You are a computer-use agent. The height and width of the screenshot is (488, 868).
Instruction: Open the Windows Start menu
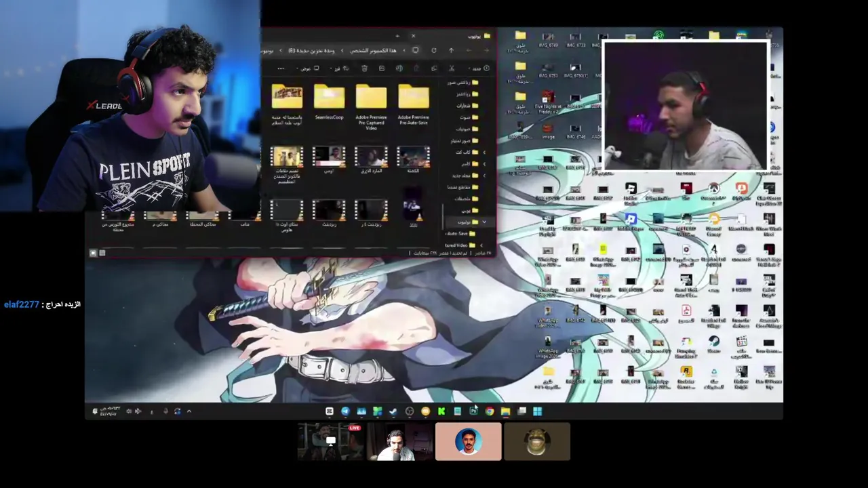click(537, 411)
